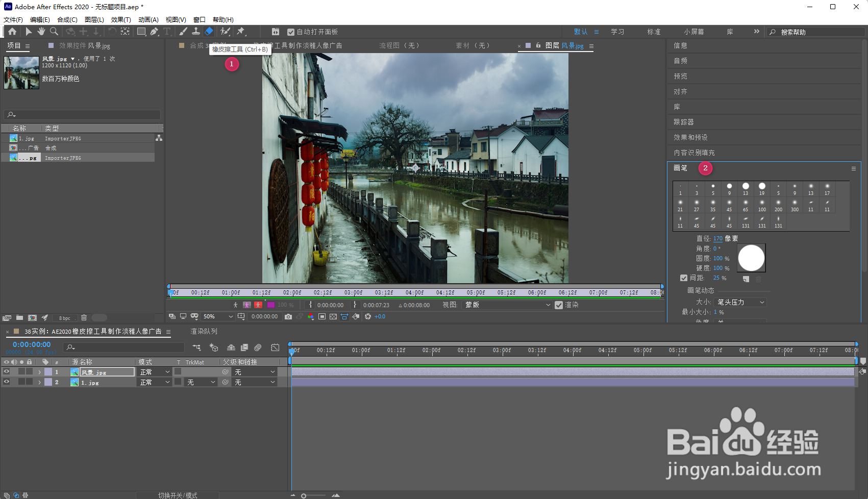Open parent link dropdown for layer 1
The width and height of the screenshot is (868, 499).
coord(255,372)
